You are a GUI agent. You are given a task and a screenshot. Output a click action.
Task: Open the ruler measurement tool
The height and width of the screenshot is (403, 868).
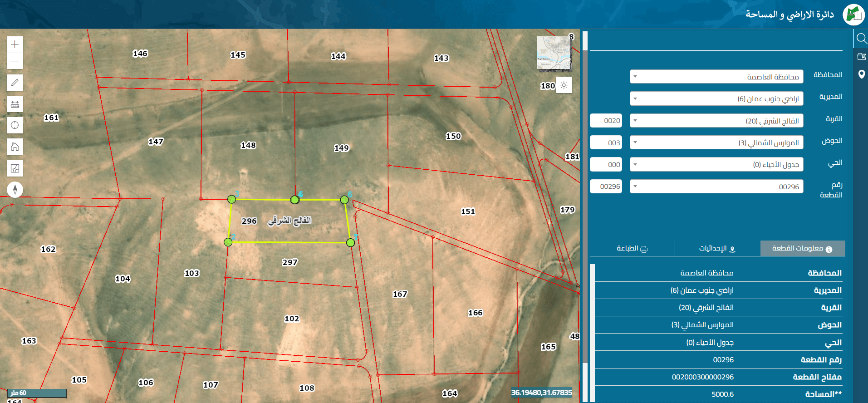click(x=15, y=104)
